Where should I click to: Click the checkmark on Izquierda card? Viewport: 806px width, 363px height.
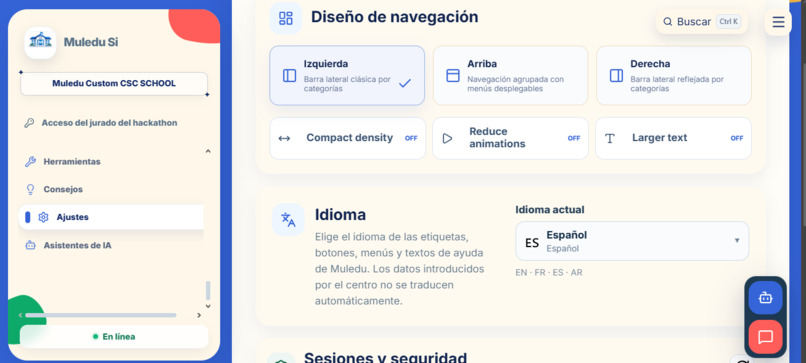click(x=405, y=83)
